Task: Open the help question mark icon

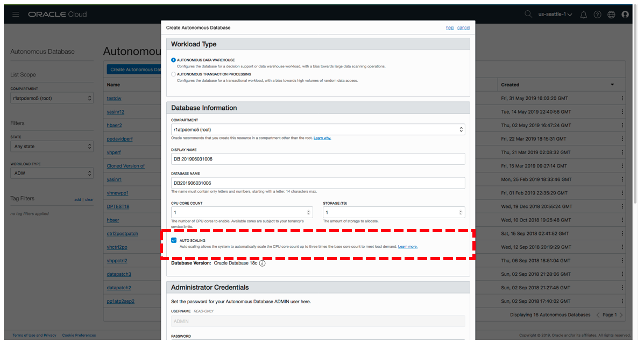Action: tap(597, 15)
